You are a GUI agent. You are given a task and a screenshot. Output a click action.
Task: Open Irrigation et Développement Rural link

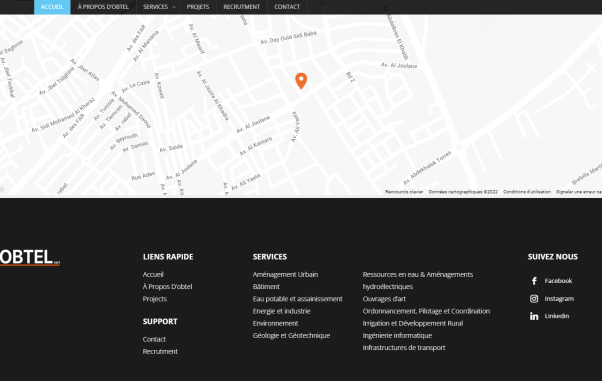413,323
